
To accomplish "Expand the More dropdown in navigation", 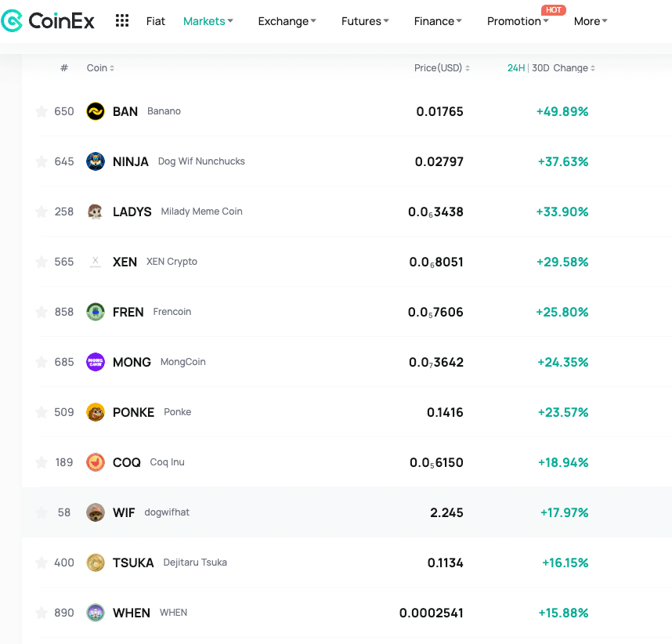I will (x=591, y=21).
